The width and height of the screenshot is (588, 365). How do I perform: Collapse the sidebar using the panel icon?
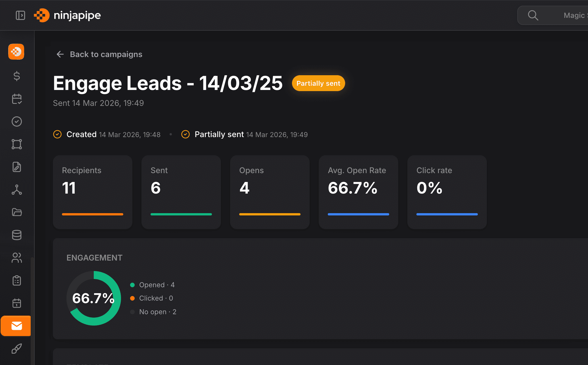[20, 15]
